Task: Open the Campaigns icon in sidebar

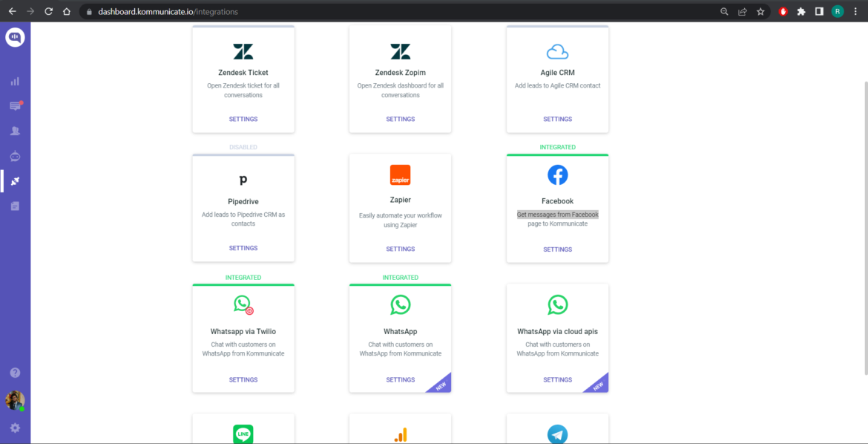Action: click(x=15, y=206)
